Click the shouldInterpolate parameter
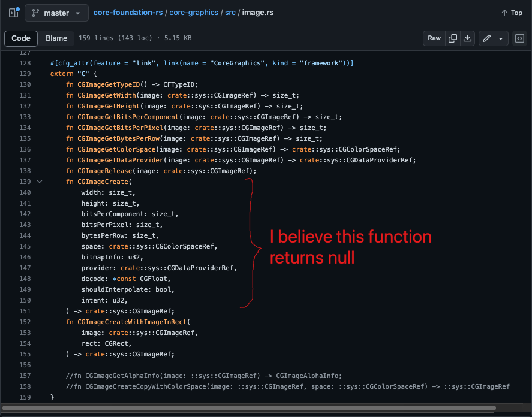The image size is (532, 417). tap(116, 290)
